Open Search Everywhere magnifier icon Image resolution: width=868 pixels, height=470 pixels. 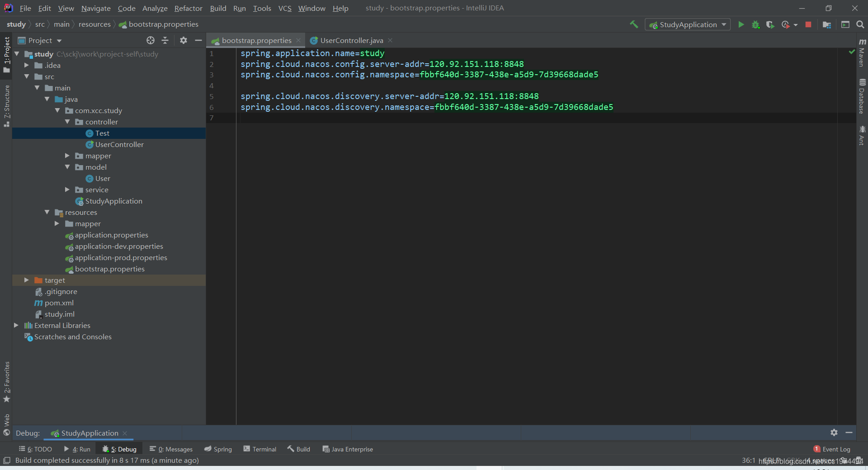tap(860, 24)
